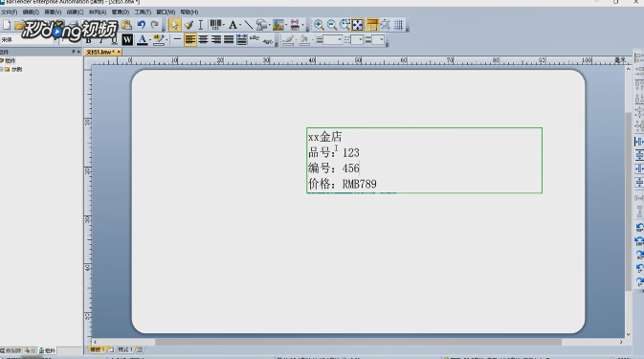Click rotate 180° icon in right toolbar
This screenshot has width=644, height=359.
[639, 241]
